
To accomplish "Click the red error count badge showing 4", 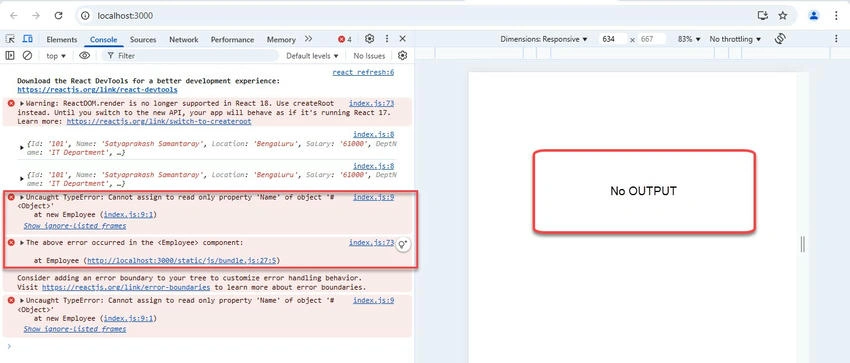I will pos(345,39).
